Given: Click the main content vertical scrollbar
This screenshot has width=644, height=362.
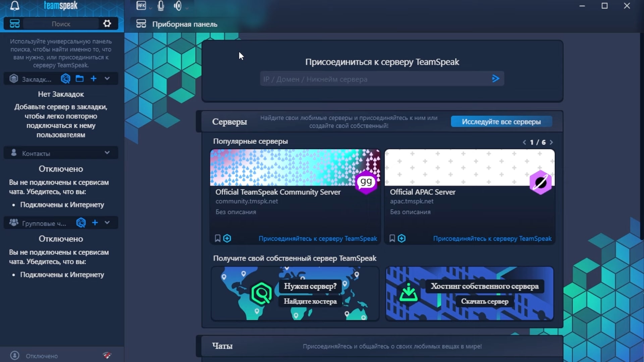Looking at the screenshot, I should [642, 136].
